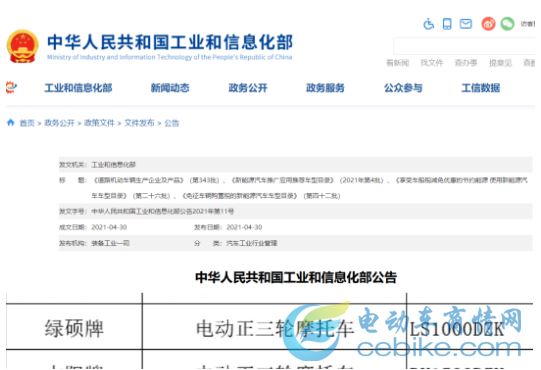Click the small red logo beside navigation
The height and width of the screenshot is (370, 541).
click(x=11, y=87)
